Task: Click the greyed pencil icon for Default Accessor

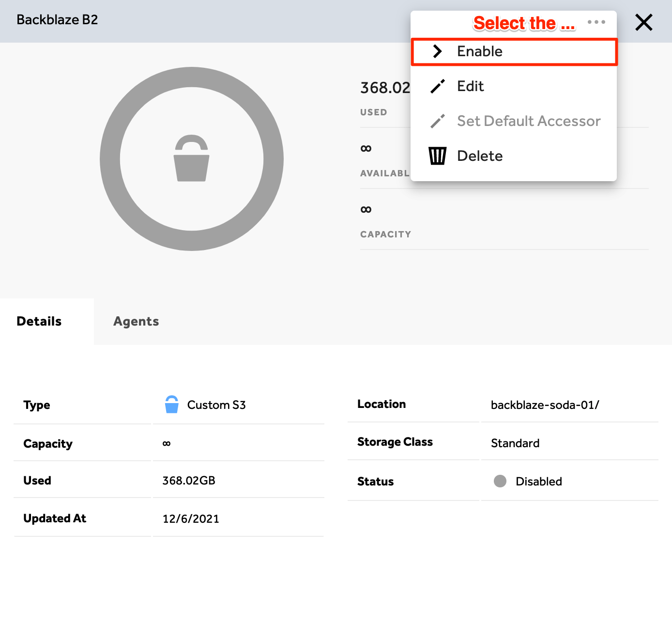Action: 438,121
